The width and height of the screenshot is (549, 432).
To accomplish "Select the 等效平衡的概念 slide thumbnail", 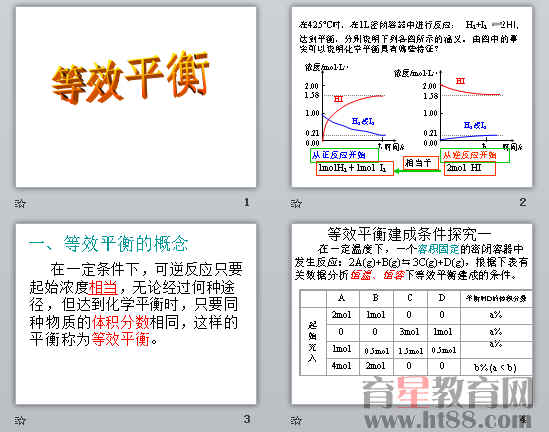I will click(136, 314).
